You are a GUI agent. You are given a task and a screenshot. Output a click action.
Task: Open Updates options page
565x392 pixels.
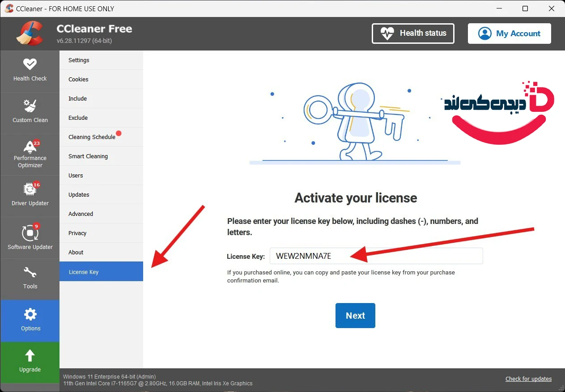101,194
